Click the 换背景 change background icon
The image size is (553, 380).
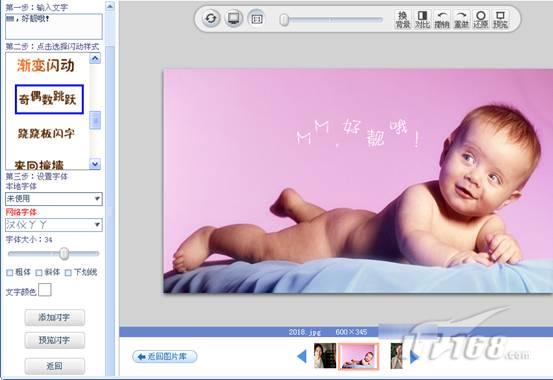tap(403, 19)
